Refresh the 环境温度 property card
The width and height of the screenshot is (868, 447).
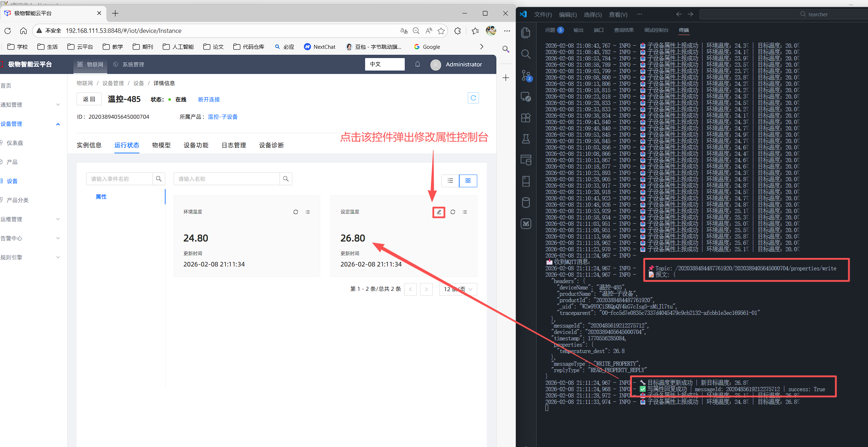coord(295,212)
